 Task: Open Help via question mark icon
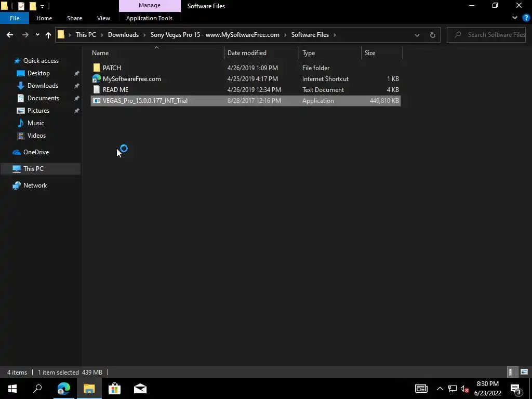tap(526, 18)
